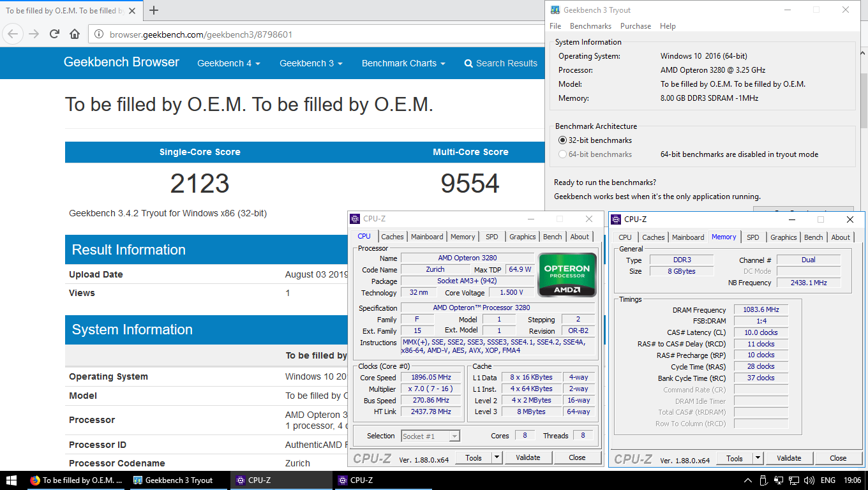Select Caches tab in CPU-Z Memory window
The height and width of the screenshot is (490, 868).
coord(654,237)
